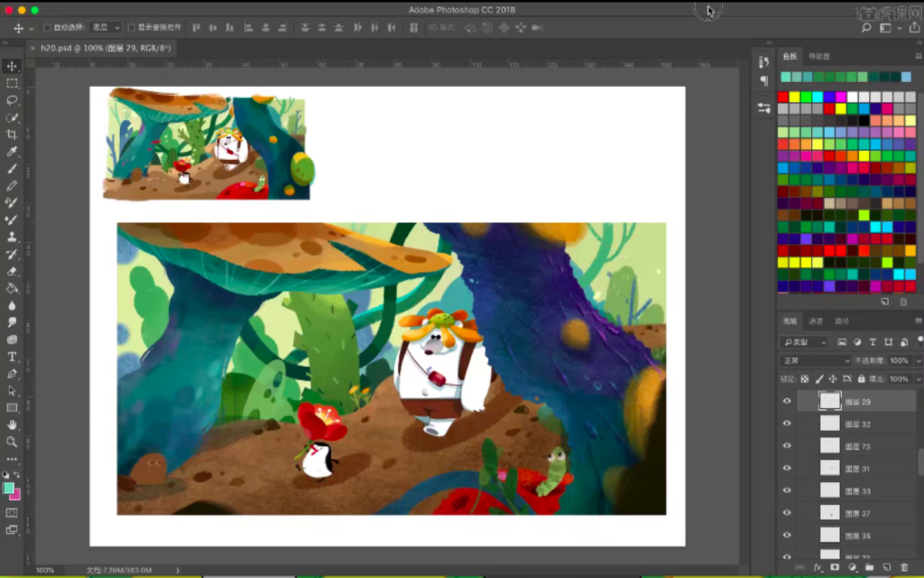Select layer 图层 33 in Layers panel
Screen dimensions: 924x578
tap(857, 491)
